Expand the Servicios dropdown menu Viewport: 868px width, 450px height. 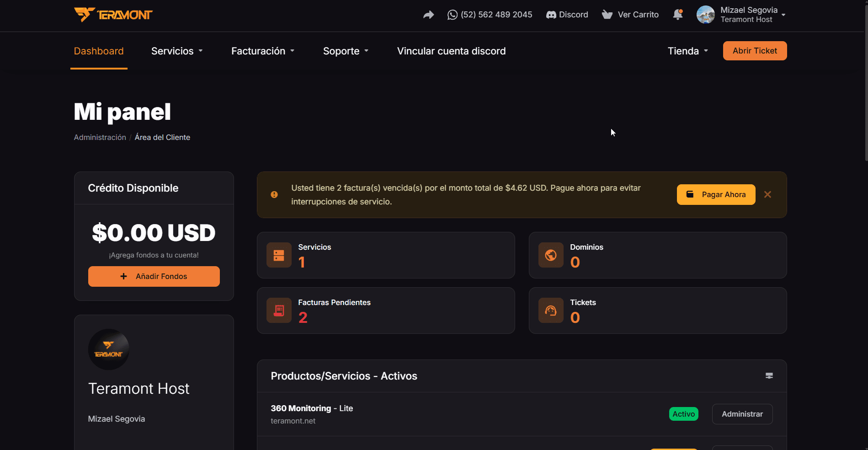coord(177,51)
